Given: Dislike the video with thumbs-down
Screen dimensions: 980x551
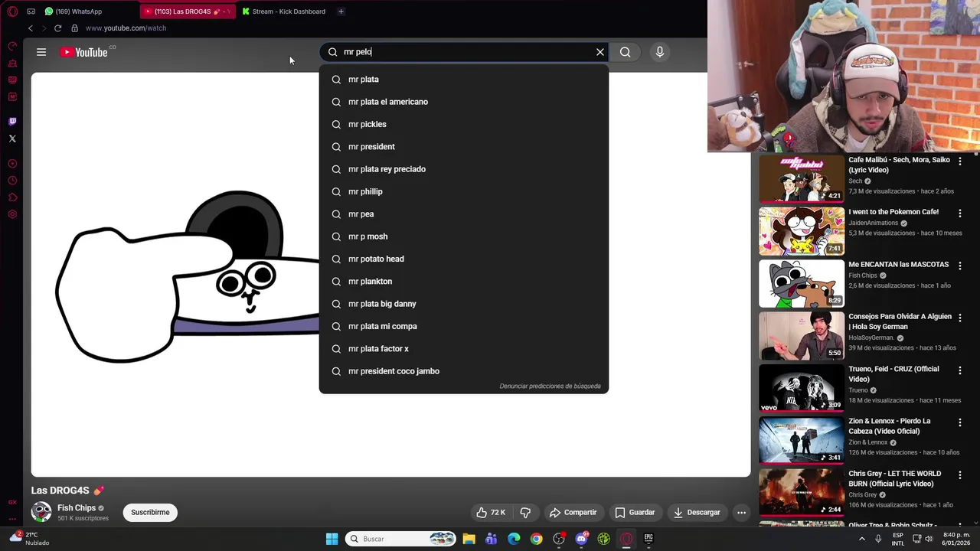Looking at the screenshot, I should tap(525, 513).
